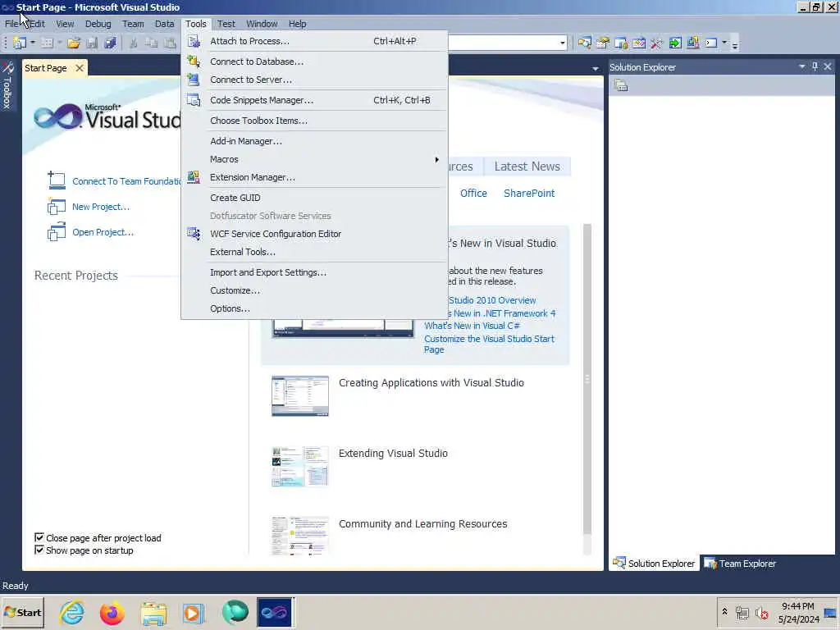The height and width of the screenshot is (630, 840).
Task: Select Attach to Process menu item
Action: 314,41
